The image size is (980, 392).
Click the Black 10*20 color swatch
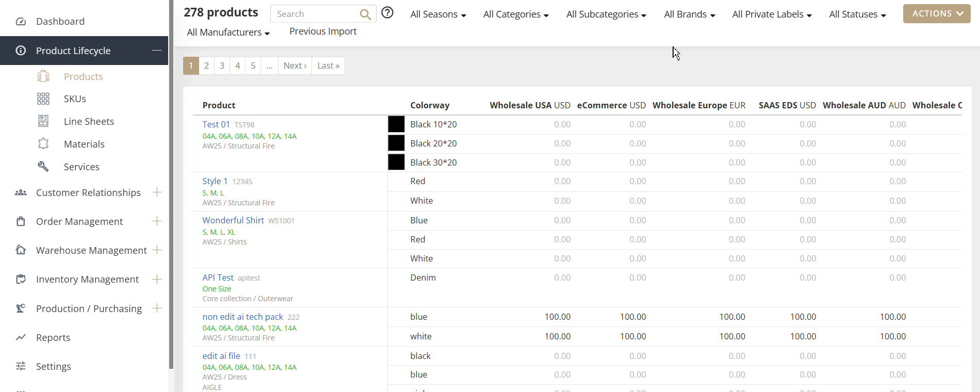pyautogui.click(x=396, y=124)
